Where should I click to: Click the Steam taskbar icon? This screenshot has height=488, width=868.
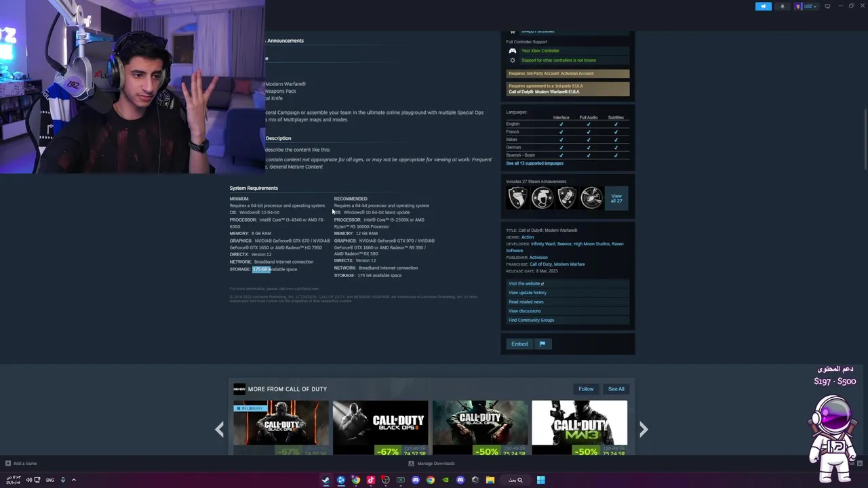326,480
